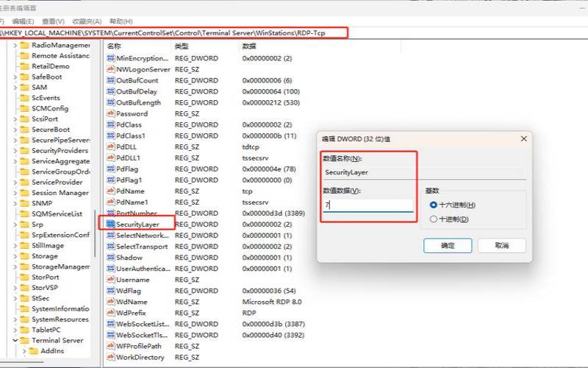Select the SNMP folder icon in tree
This screenshot has width=588, height=368.
24,203
